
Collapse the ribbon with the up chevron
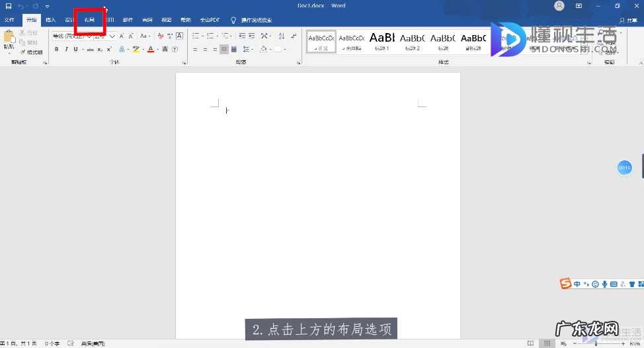641,63
